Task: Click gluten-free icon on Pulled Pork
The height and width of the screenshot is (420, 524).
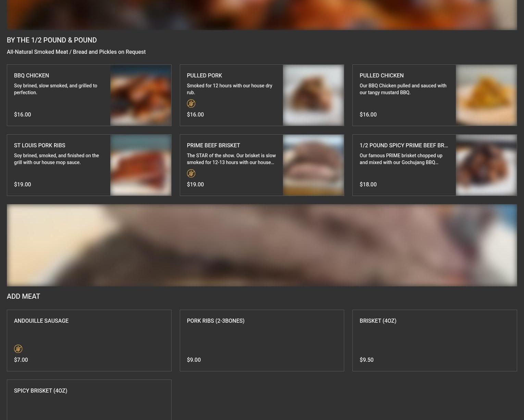Action: tap(191, 103)
